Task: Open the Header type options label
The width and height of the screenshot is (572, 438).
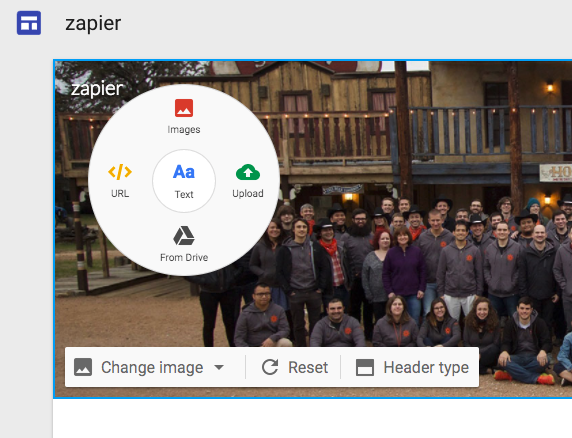Action: pos(426,367)
